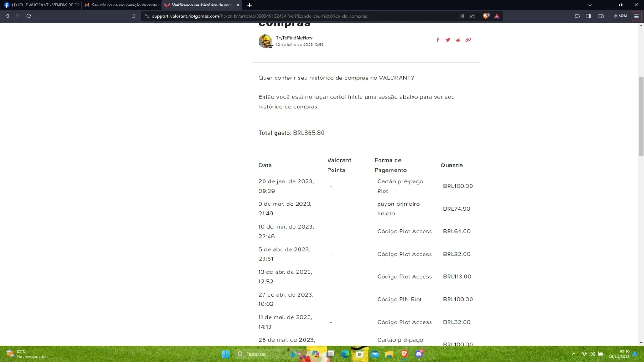Select the BRL113.00 amount
The width and height of the screenshot is (644, 362).
click(x=457, y=277)
